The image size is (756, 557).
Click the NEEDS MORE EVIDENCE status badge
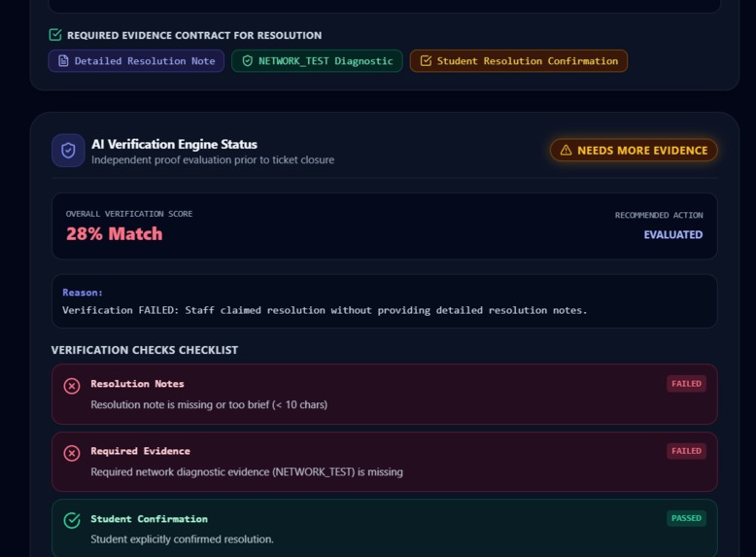pyautogui.click(x=634, y=151)
